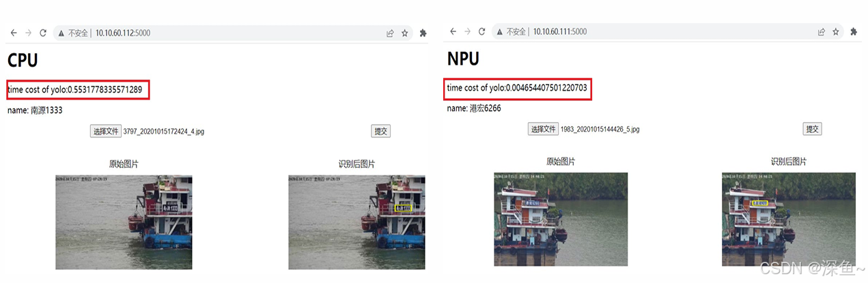Go back in the NPU browser window
This screenshot has width=868, height=283.
(x=453, y=32)
